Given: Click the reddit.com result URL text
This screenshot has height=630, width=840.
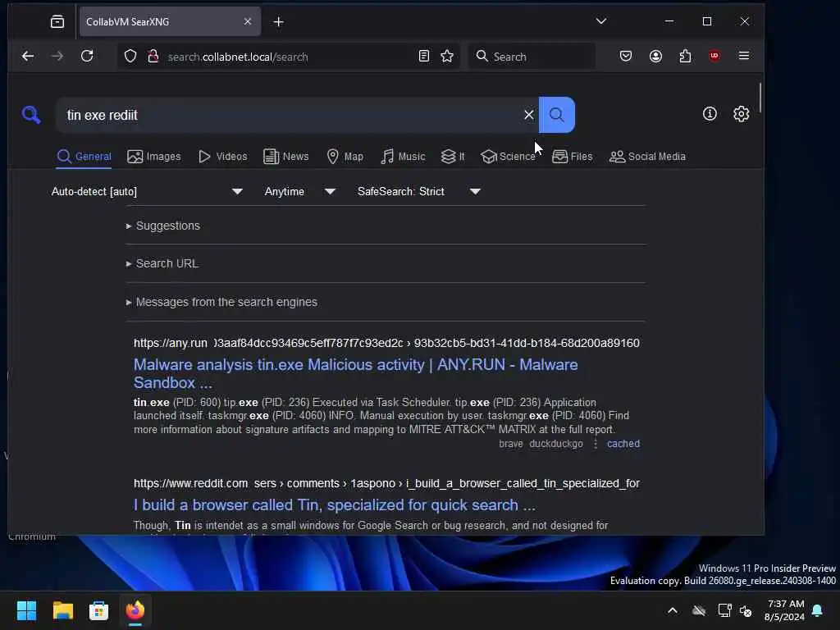Looking at the screenshot, I should (x=386, y=483).
